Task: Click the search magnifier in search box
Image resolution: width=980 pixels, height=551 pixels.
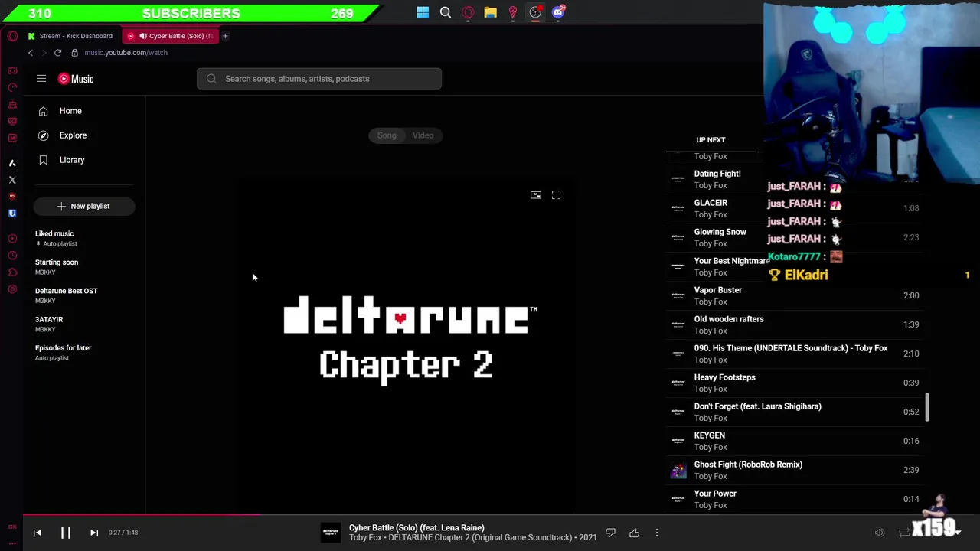Action: (x=211, y=79)
